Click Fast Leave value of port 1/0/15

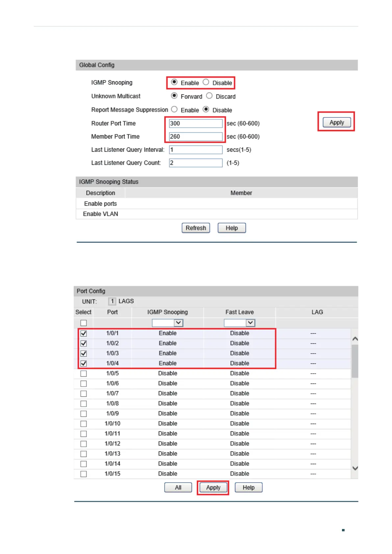(x=240, y=474)
